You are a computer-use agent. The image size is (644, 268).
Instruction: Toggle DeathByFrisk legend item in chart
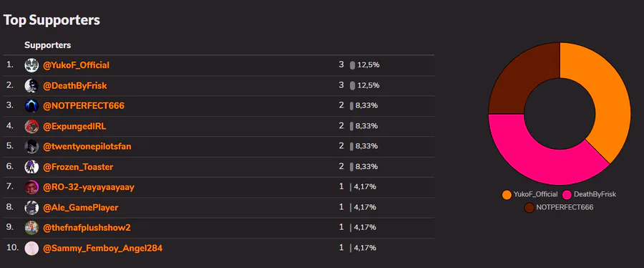590,194
